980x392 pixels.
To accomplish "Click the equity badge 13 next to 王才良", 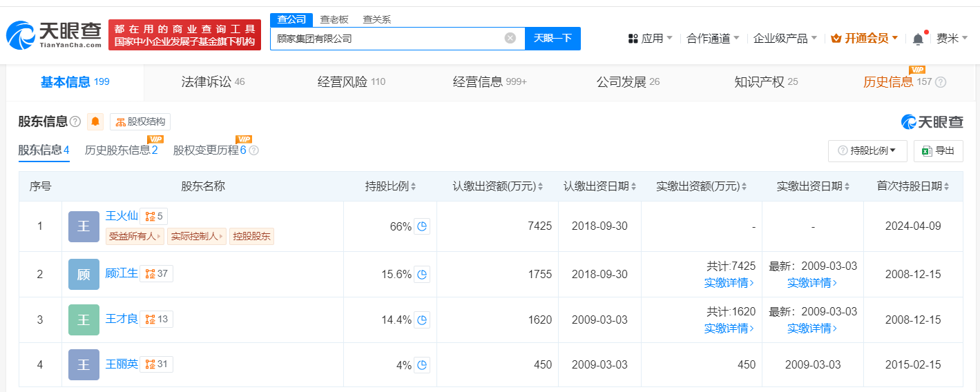I will coord(156,319).
